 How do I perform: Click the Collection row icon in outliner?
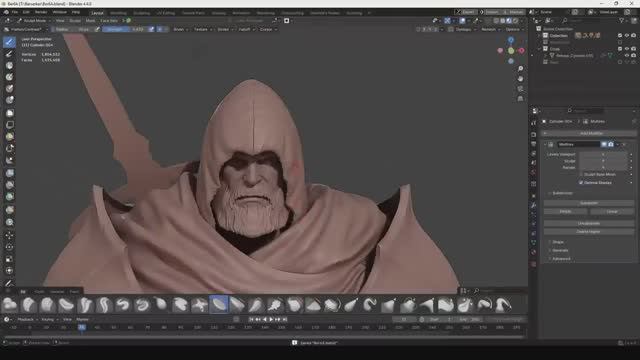[545, 36]
